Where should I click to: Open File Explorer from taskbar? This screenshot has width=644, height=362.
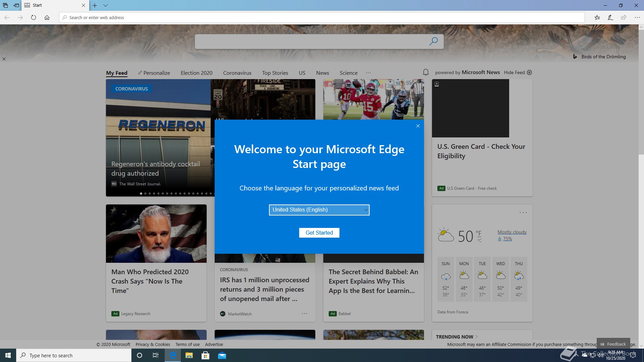click(189, 355)
